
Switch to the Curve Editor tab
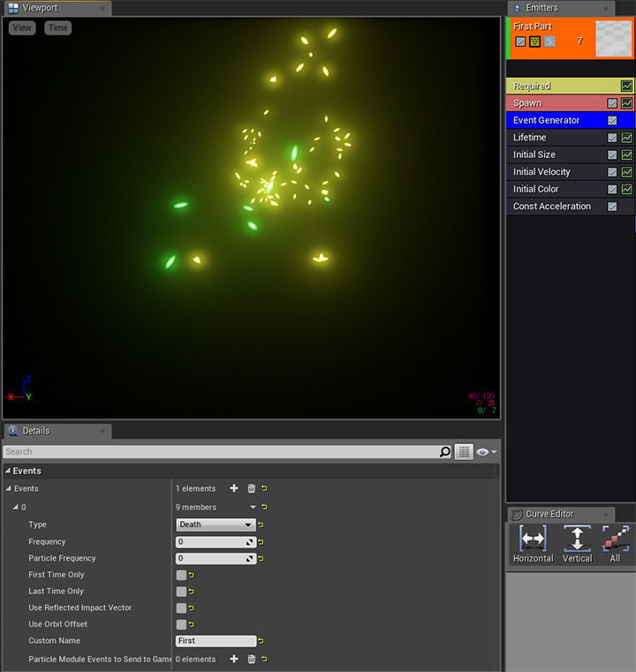(549, 514)
